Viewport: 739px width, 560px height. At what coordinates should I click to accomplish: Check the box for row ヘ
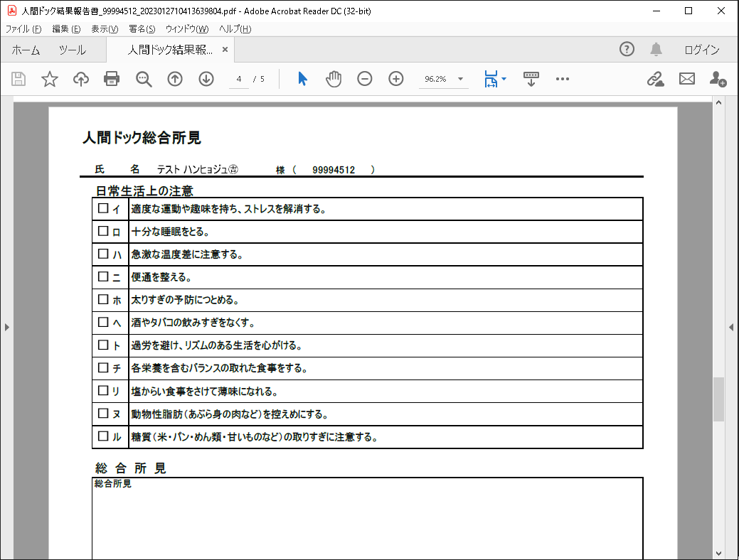coord(102,322)
